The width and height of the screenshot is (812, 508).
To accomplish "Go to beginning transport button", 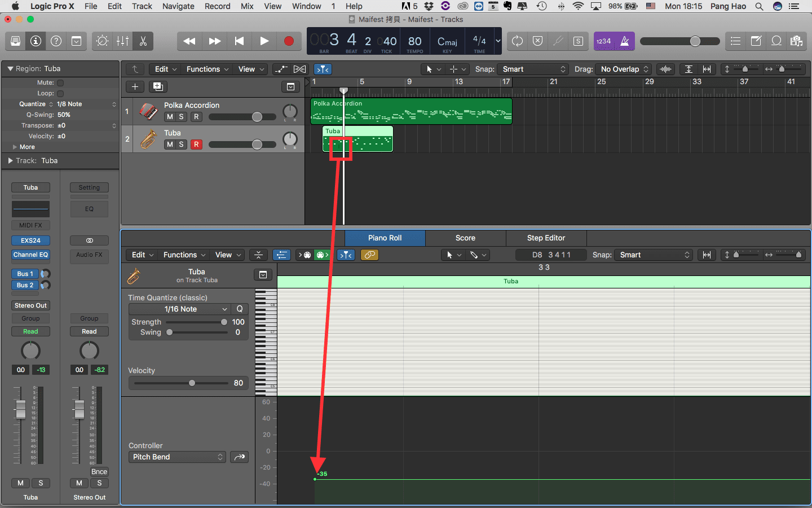I will [x=239, y=41].
